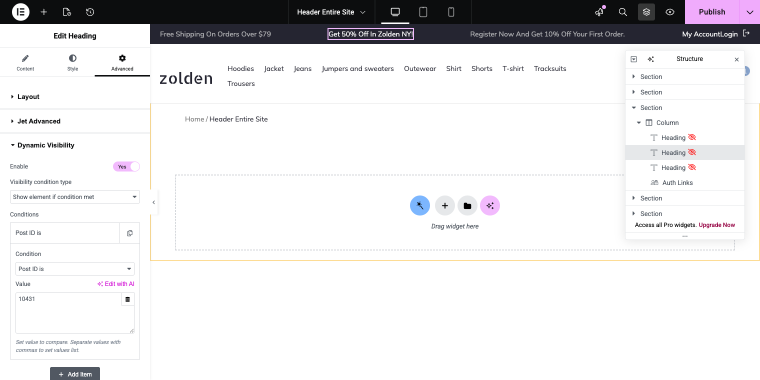The width and height of the screenshot is (760, 380).
Task: Select the Get 50% Off In Zolden NY heading
Action: [370, 34]
